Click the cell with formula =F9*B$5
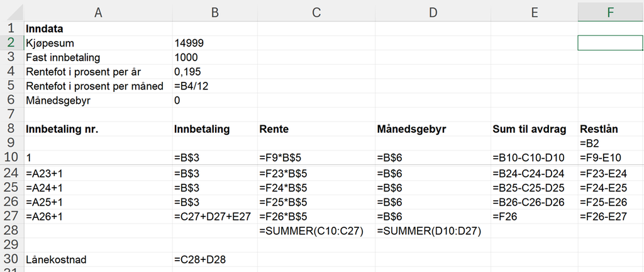Image resolution: width=644 pixels, height=272 pixels. [316, 157]
